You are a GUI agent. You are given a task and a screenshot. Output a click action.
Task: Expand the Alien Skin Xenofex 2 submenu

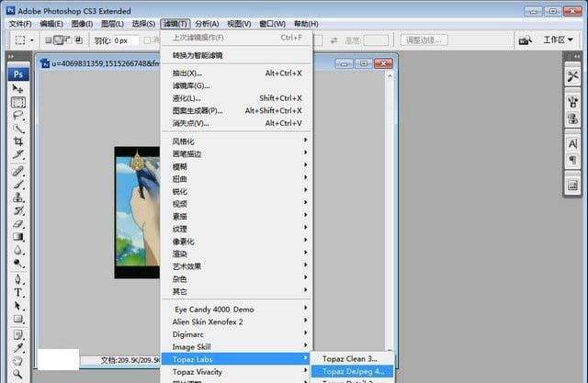pyautogui.click(x=237, y=321)
